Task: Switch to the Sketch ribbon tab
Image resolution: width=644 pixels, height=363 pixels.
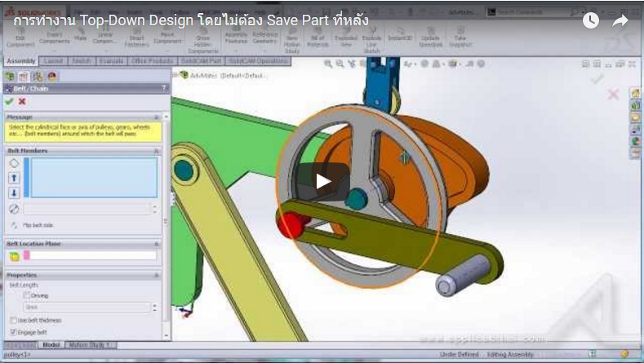Action: pyautogui.click(x=82, y=61)
